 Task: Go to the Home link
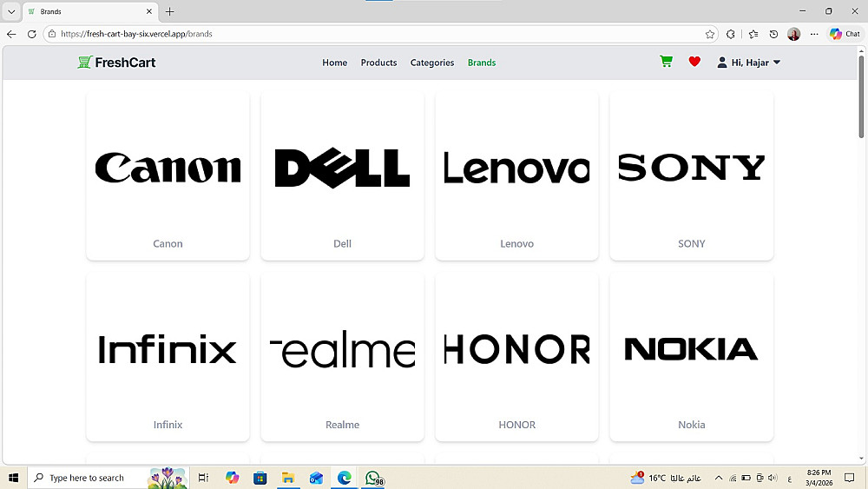tap(334, 63)
